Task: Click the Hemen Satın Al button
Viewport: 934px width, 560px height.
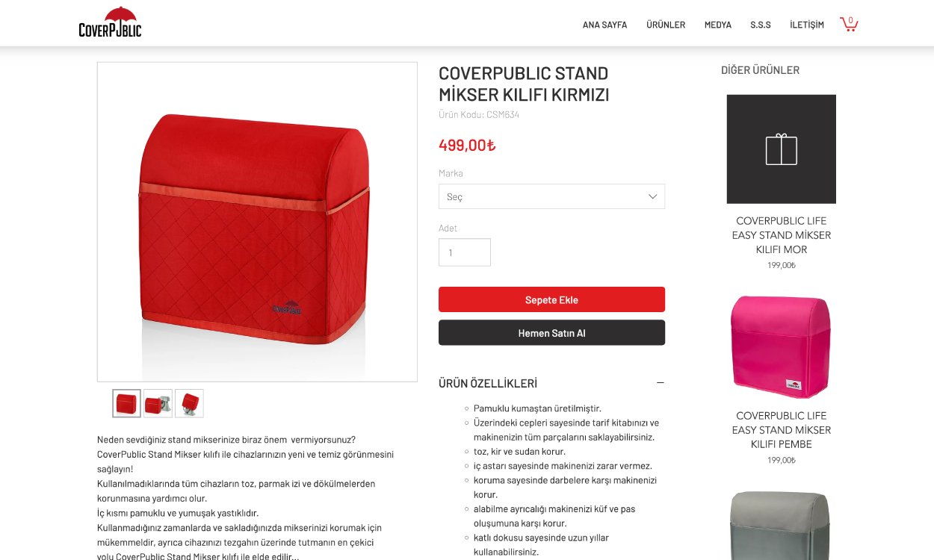Action: coord(551,333)
